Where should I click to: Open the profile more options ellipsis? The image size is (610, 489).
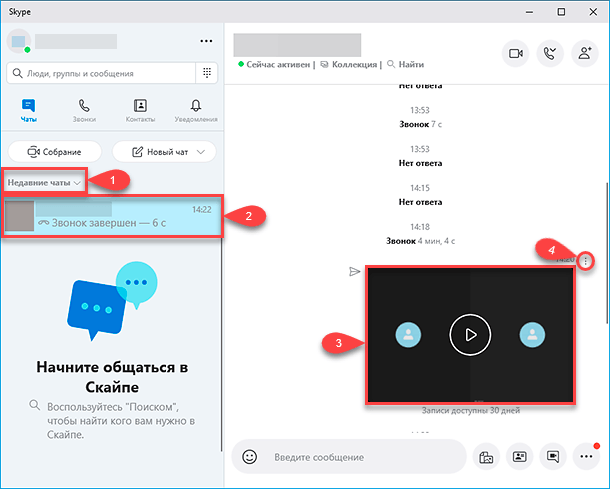coord(206,41)
